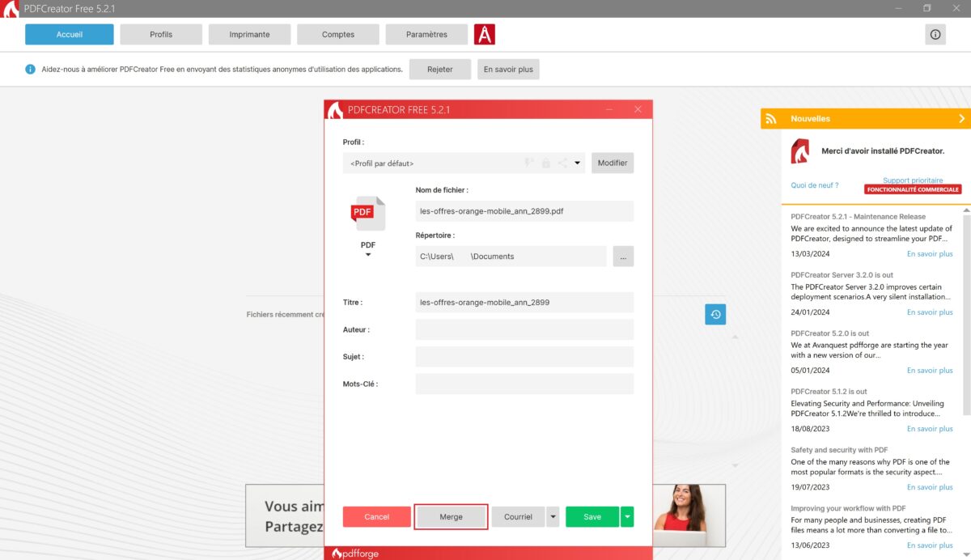Expand the Profil dropdown arrow
The height and width of the screenshot is (560, 971).
(578, 163)
